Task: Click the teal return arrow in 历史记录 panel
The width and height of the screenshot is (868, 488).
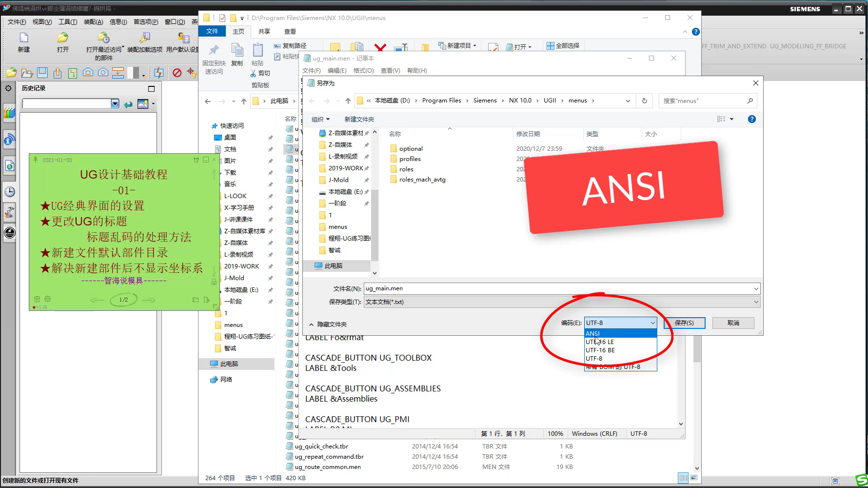Action: pyautogui.click(x=128, y=104)
